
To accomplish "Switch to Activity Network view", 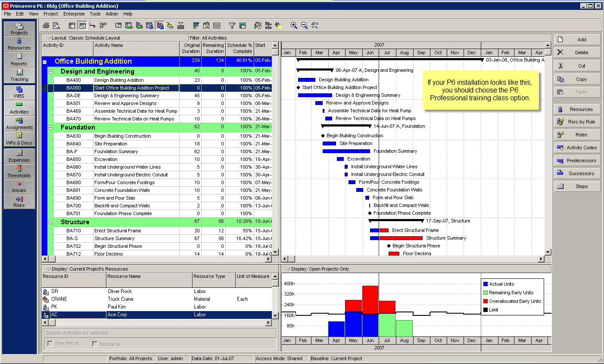I will point(103,26).
